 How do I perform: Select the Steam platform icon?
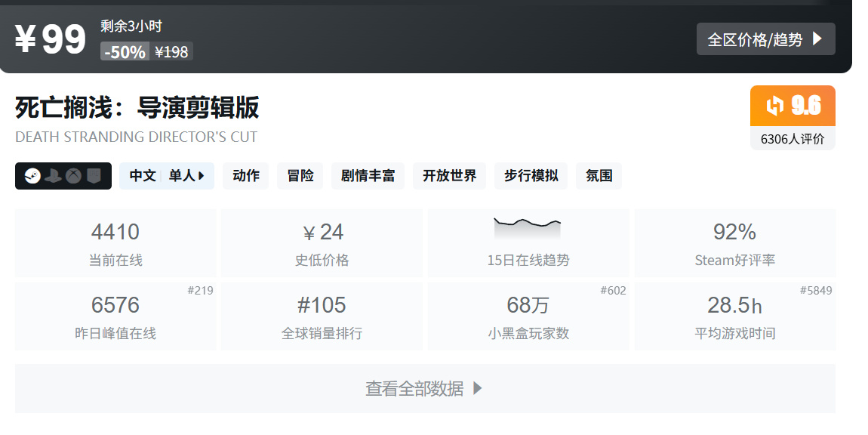(32, 176)
